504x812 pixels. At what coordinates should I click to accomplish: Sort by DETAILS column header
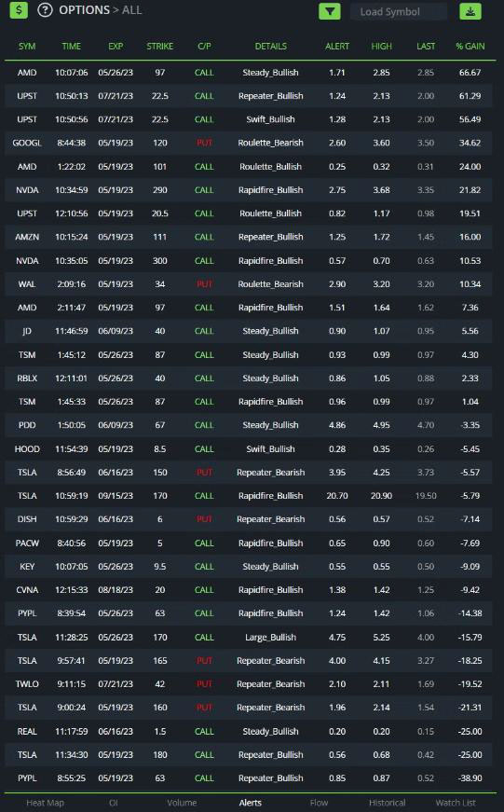(x=270, y=46)
